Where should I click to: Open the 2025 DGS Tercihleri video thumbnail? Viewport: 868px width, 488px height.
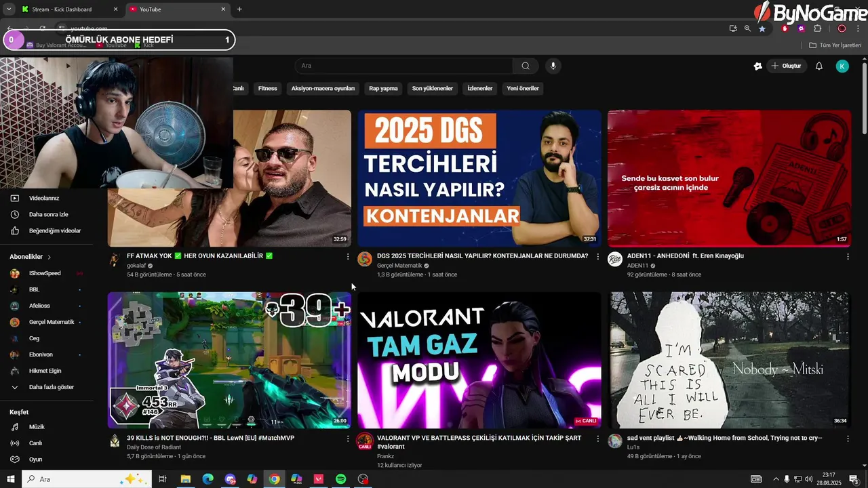pos(479,178)
